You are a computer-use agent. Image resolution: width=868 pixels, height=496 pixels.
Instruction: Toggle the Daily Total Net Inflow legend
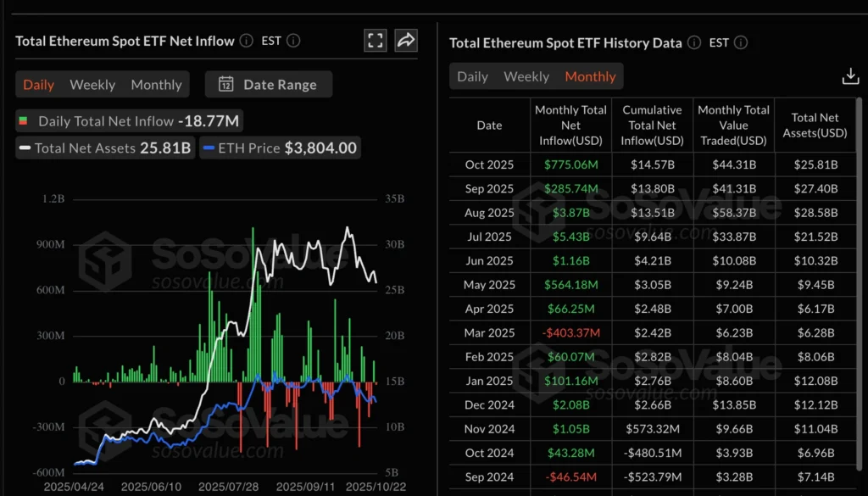coord(127,120)
